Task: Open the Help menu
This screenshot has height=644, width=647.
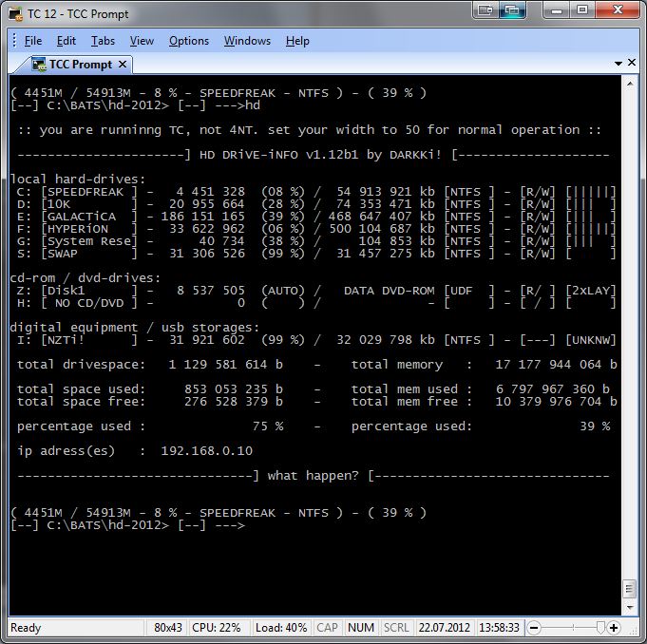Action: pyautogui.click(x=297, y=41)
